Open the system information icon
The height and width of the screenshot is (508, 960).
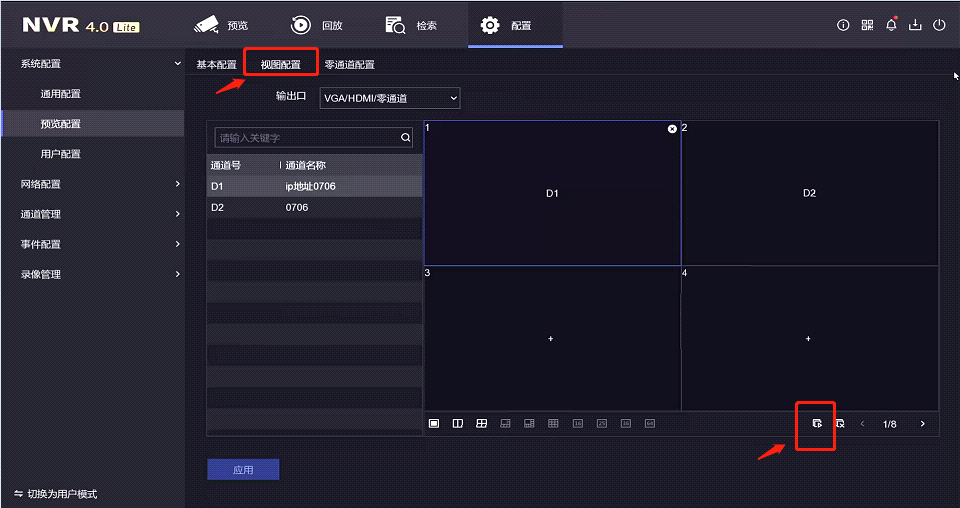[x=843, y=25]
